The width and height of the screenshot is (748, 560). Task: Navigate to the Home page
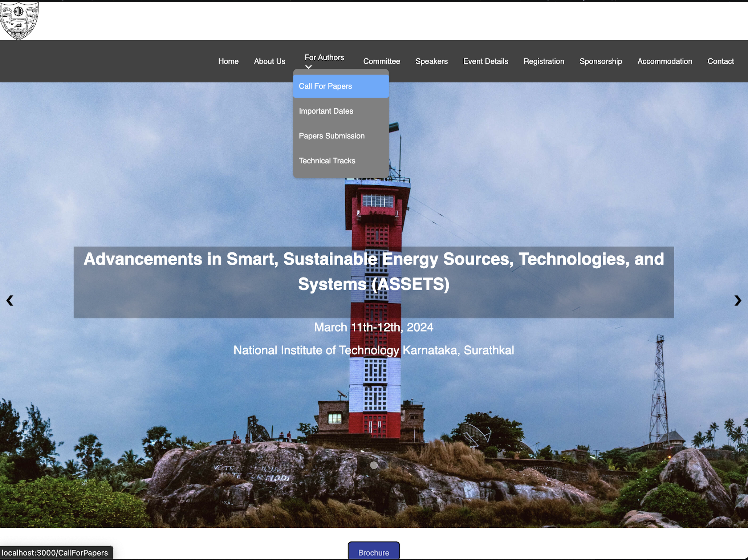pyautogui.click(x=228, y=61)
